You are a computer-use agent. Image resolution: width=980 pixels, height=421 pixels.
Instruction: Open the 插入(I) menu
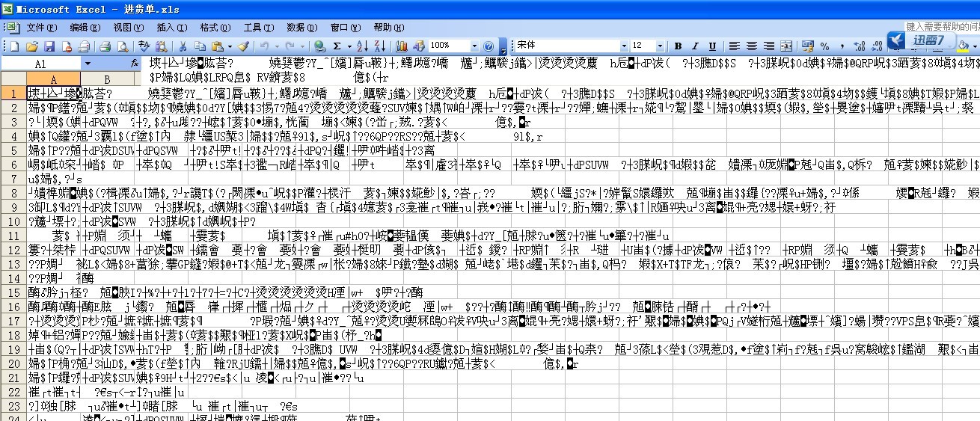pos(171,27)
